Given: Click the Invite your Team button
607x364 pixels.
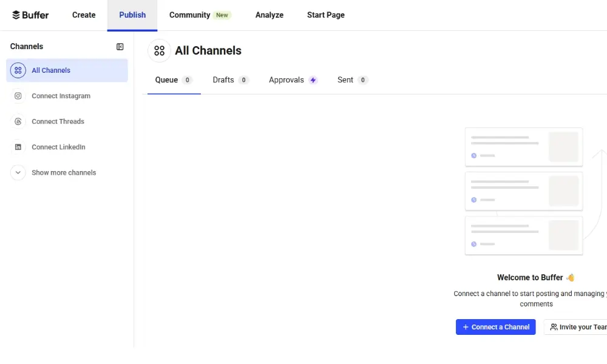Looking at the screenshot, I should [x=577, y=327].
